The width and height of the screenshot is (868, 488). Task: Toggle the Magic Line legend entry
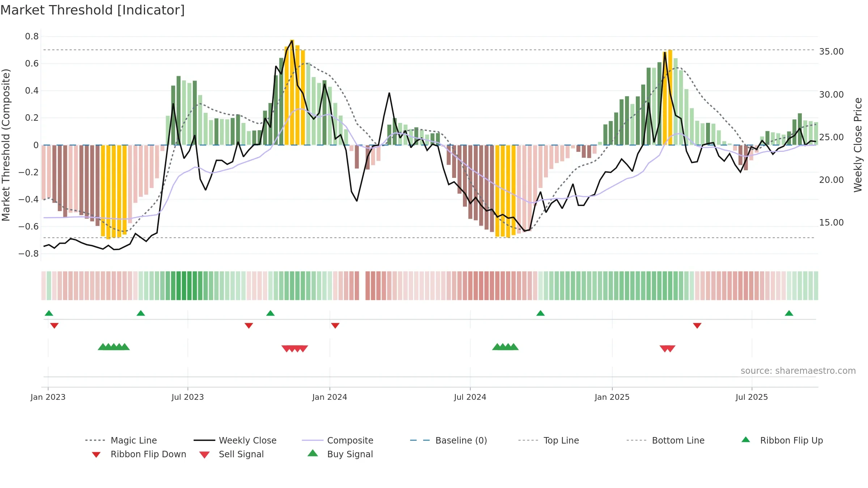coord(121,440)
